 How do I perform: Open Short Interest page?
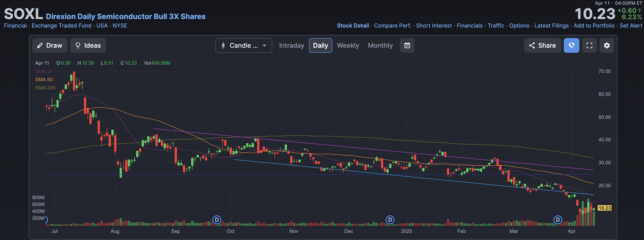434,25
